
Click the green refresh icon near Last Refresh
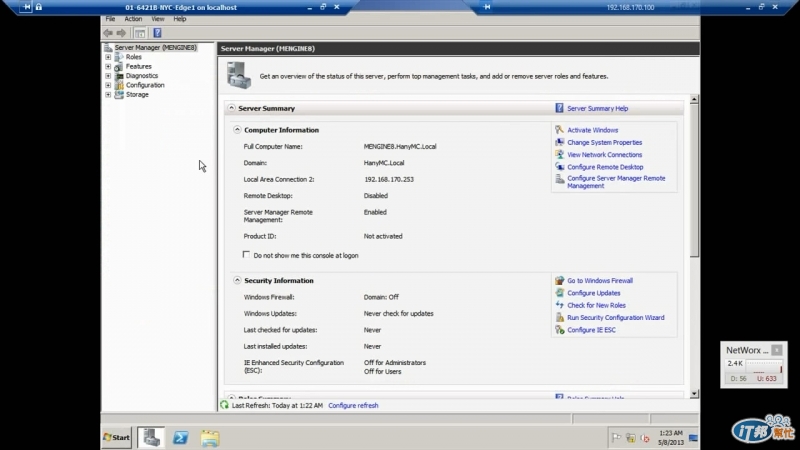(224, 405)
